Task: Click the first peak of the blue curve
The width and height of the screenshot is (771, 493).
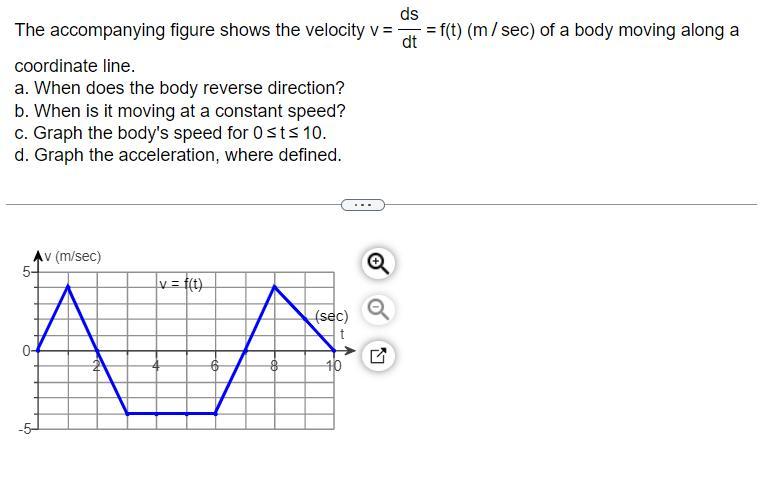Action: (68, 286)
